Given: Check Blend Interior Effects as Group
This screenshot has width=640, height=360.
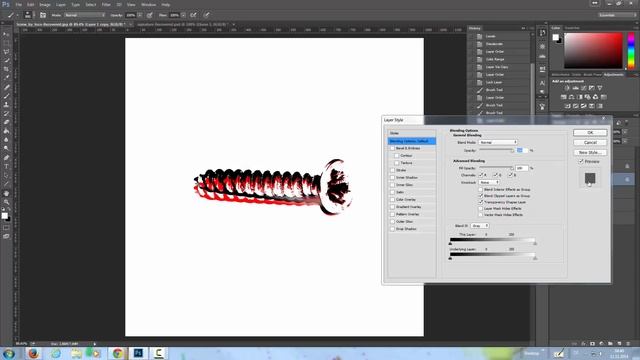Looking at the screenshot, I should [481, 190].
